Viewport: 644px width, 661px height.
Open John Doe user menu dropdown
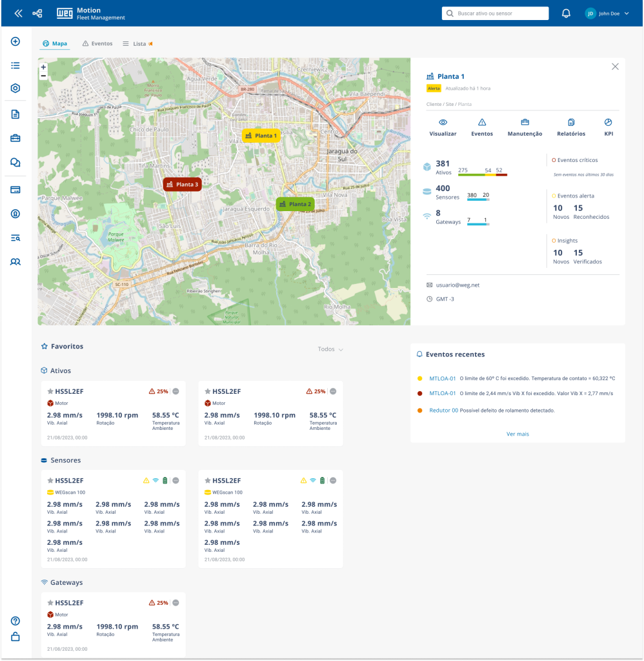point(607,13)
